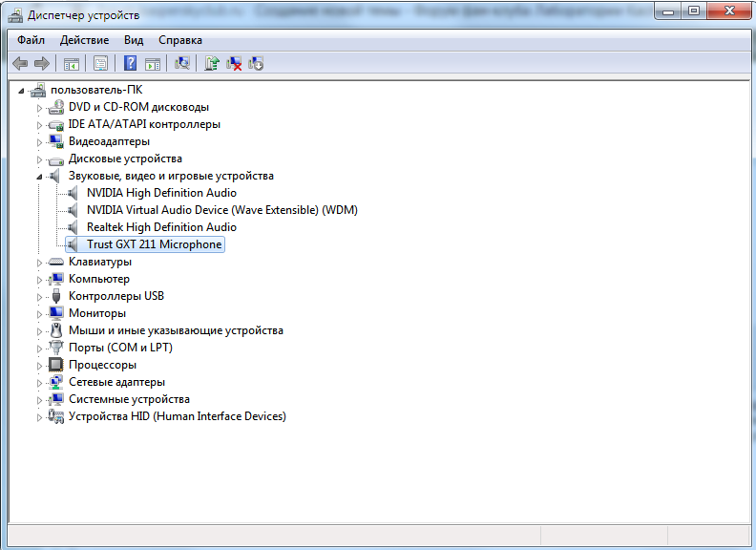
Task: Expand the Процессоры category arrow
Action: tap(39, 366)
